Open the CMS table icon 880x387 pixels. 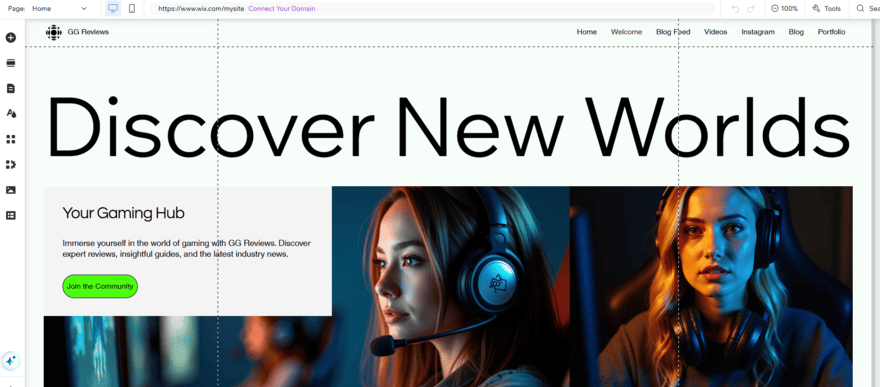tap(11, 215)
